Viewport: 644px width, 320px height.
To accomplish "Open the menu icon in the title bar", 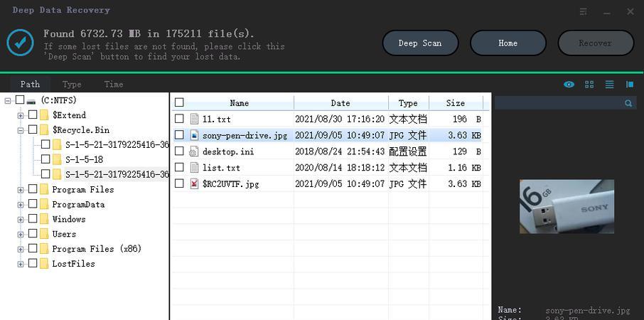I will [x=583, y=12].
